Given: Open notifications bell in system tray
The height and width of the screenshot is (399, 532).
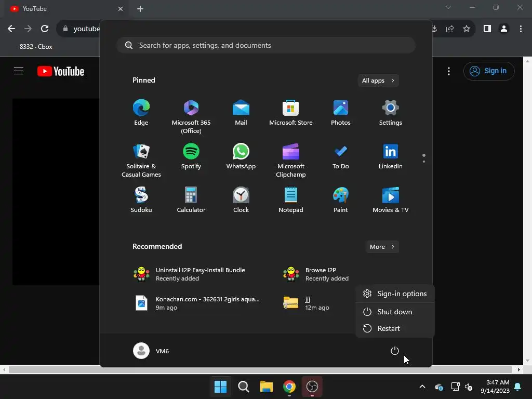Looking at the screenshot, I should (518, 387).
